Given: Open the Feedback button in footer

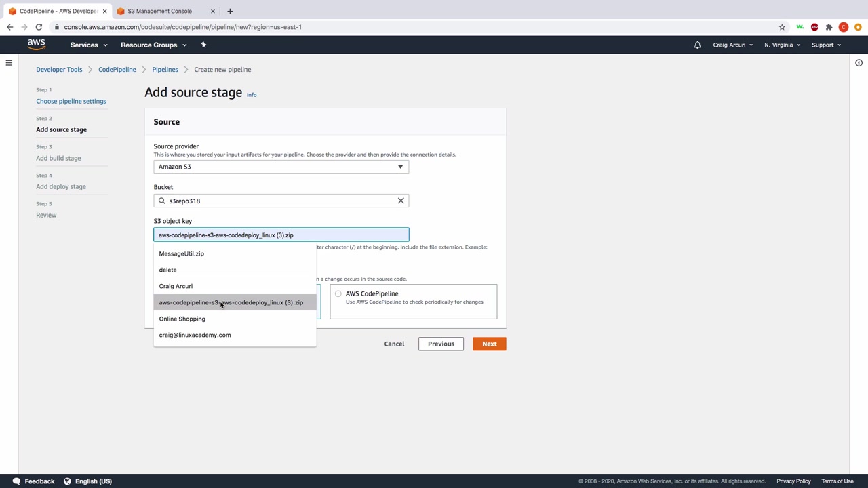Looking at the screenshot, I should tap(33, 481).
